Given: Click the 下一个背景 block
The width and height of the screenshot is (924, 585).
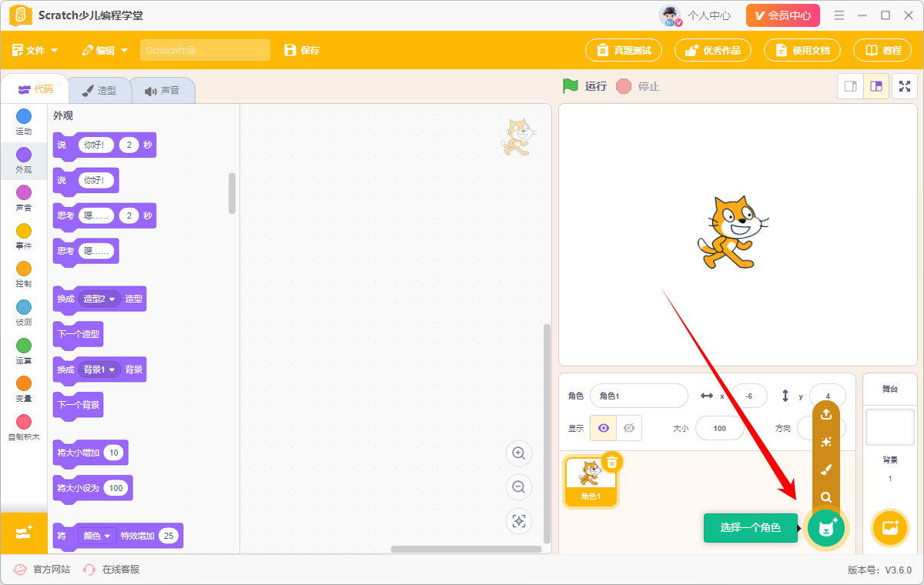Looking at the screenshot, I should 78,405.
